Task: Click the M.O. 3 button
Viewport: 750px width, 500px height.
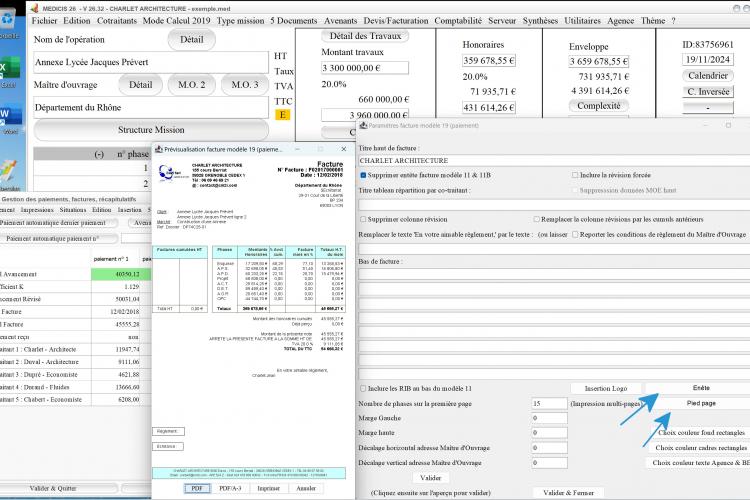Action: click(244, 85)
